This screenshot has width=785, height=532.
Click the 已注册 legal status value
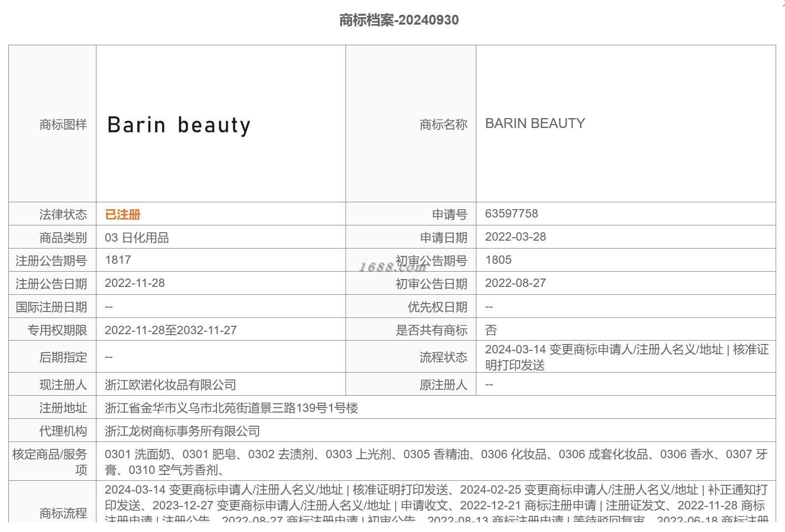(123, 215)
